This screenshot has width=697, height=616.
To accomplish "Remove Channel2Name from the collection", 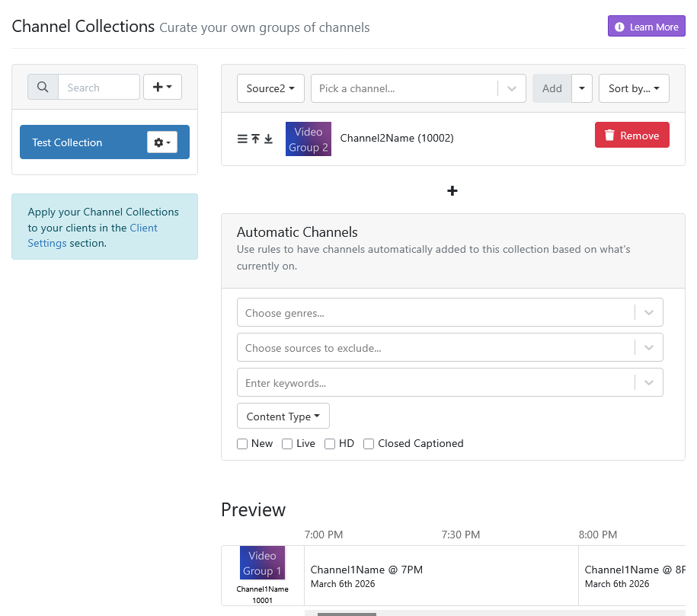I will point(631,136).
